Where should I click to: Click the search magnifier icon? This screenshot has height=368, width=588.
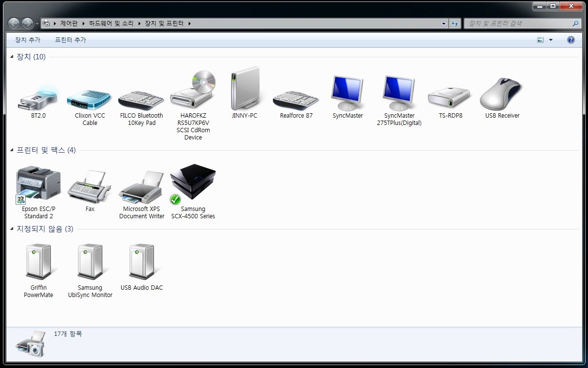[x=575, y=23]
